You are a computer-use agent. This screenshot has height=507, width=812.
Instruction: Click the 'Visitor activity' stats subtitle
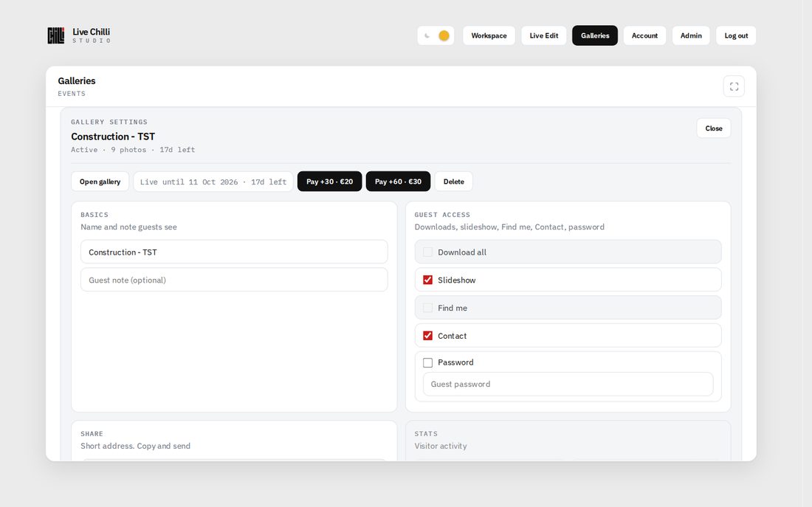point(441,446)
